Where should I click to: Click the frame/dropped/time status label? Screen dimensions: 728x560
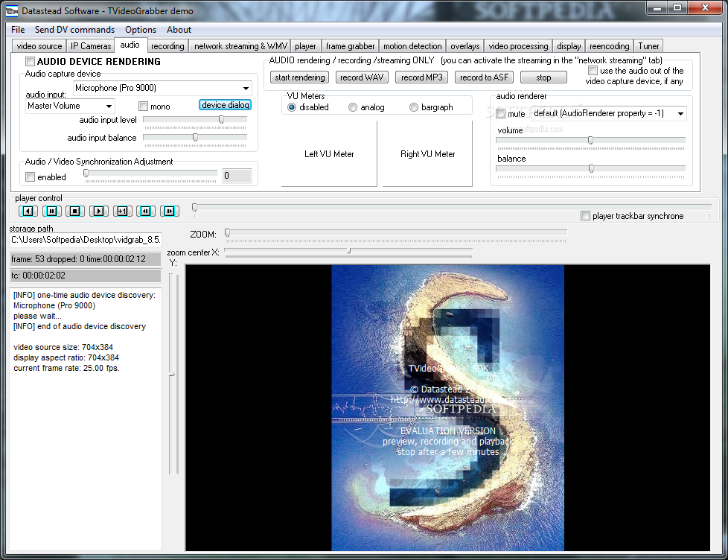(86, 259)
